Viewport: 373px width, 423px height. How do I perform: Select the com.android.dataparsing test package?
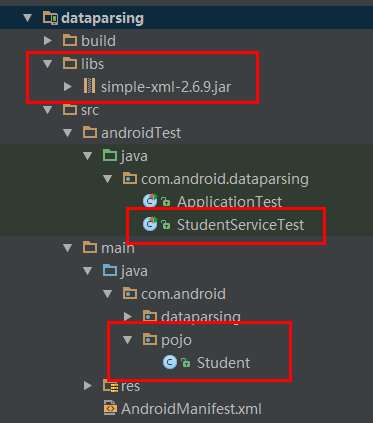(x=225, y=179)
